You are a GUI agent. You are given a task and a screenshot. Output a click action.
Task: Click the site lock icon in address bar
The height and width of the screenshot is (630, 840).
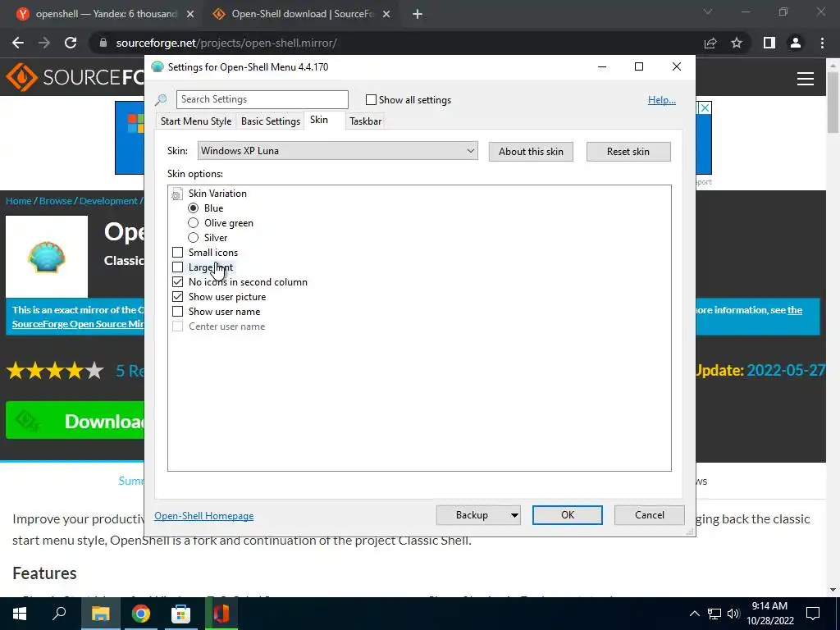103,43
